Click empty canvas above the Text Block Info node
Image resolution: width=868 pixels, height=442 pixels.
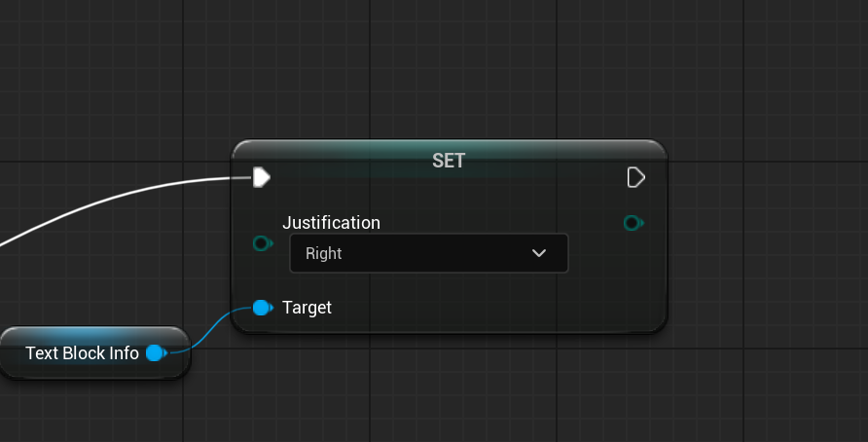click(88, 282)
